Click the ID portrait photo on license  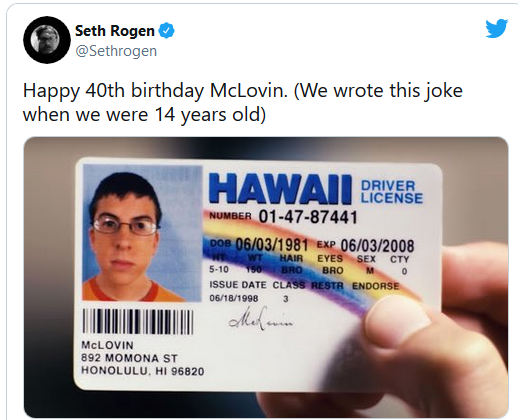pos(143,233)
